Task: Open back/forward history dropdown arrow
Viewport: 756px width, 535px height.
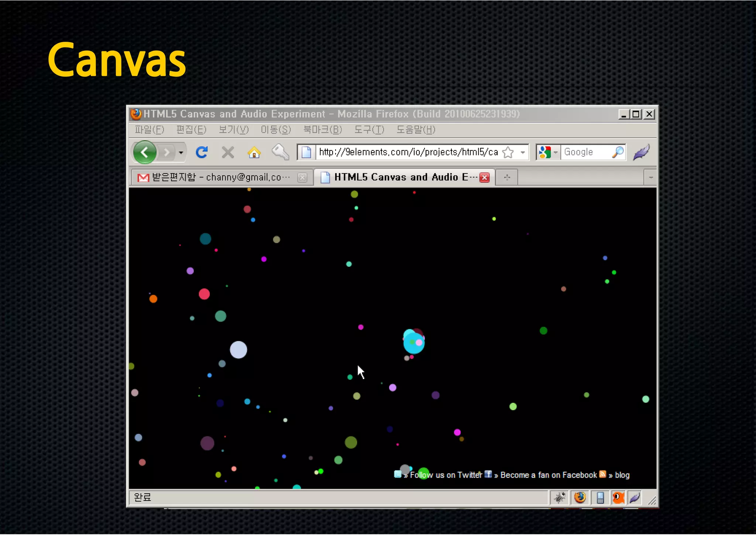Action: tap(181, 152)
